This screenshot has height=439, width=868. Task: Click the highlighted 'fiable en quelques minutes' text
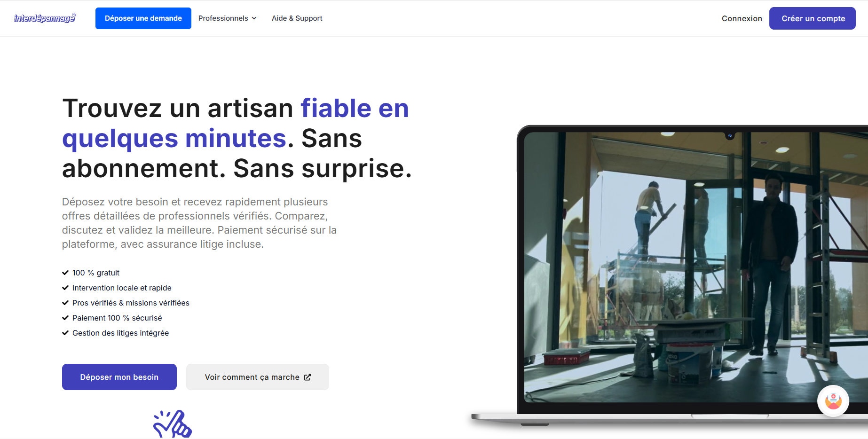174,138
